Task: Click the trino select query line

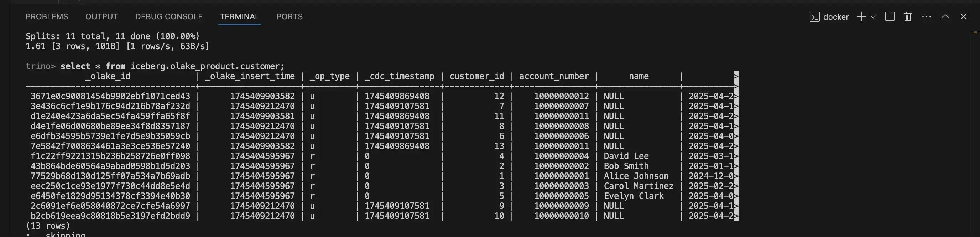Action: pos(172,66)
